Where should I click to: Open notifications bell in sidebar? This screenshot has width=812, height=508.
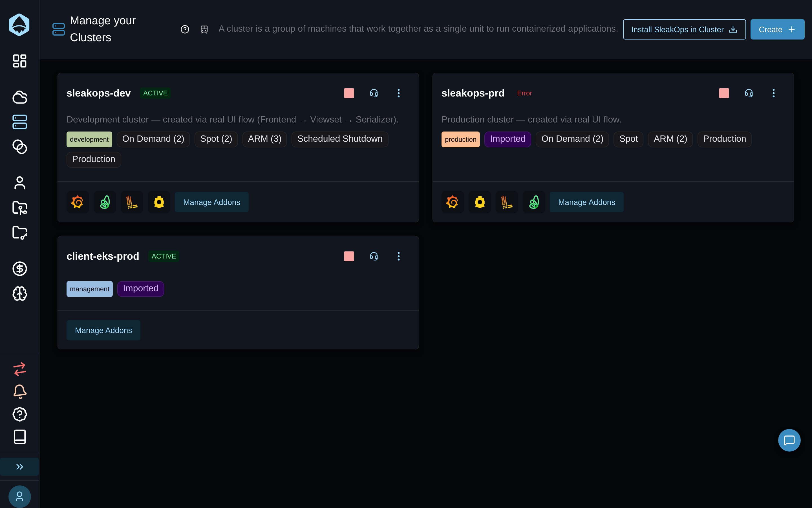pyautogui.click(x=19, y=392)
